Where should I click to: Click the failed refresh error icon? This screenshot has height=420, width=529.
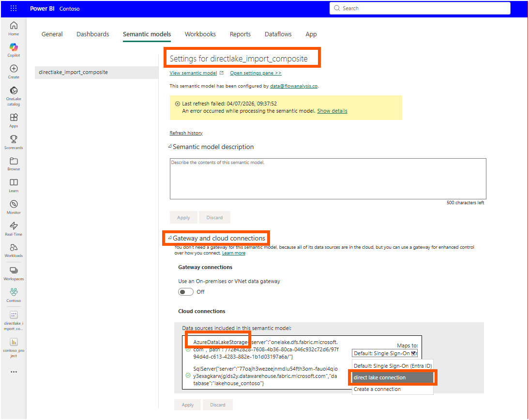tap(178, 104)
